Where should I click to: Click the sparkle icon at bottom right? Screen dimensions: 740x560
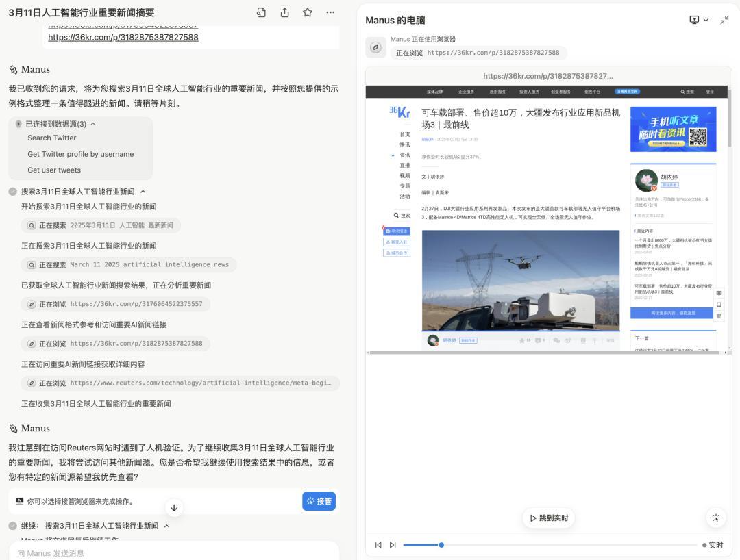point(716,518)
